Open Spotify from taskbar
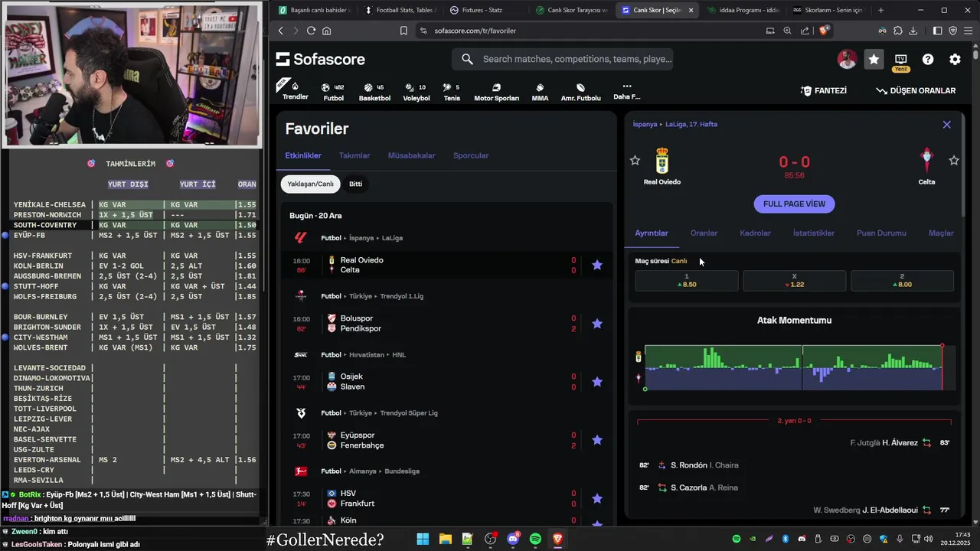This screenshot has height=551, width=980. click(535, 540)
